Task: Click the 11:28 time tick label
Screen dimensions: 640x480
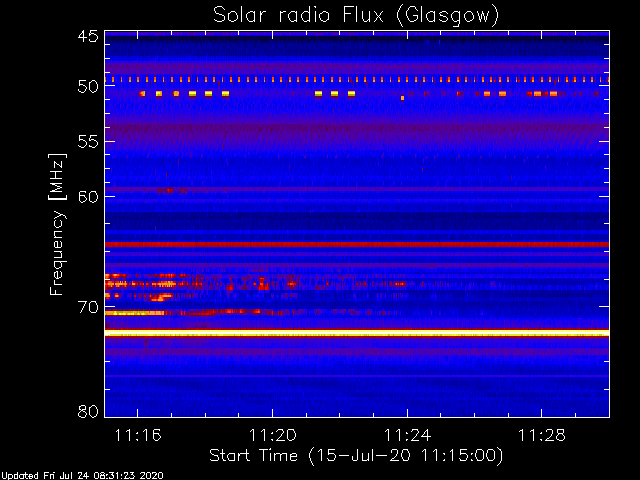Action: (x=542, y=436)
